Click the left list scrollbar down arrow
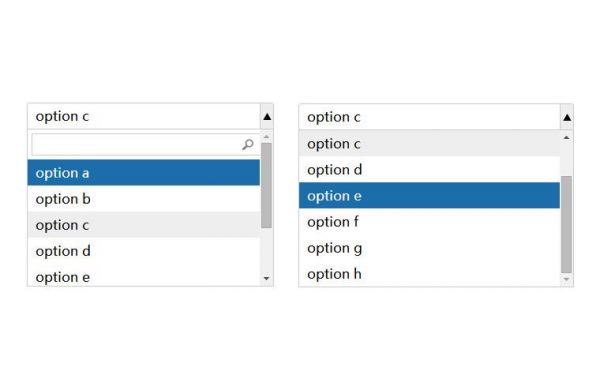Screen dimensions: 600x371 coord(267,278)
